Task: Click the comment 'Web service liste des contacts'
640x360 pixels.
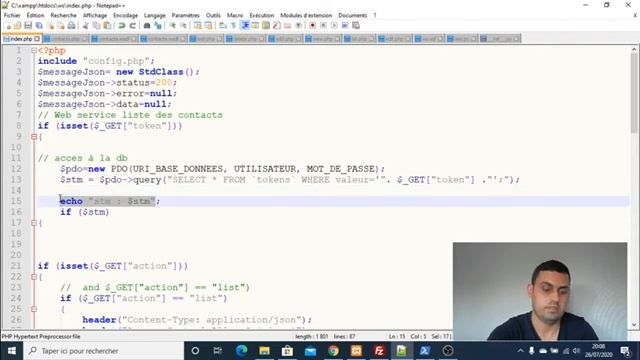Action: [x=138, y=115]
